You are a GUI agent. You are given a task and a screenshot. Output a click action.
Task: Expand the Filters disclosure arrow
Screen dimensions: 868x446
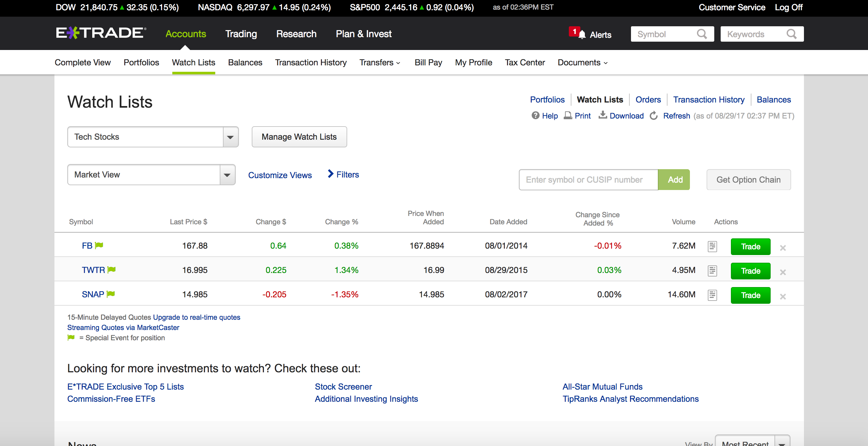click(x=331, y=174)
